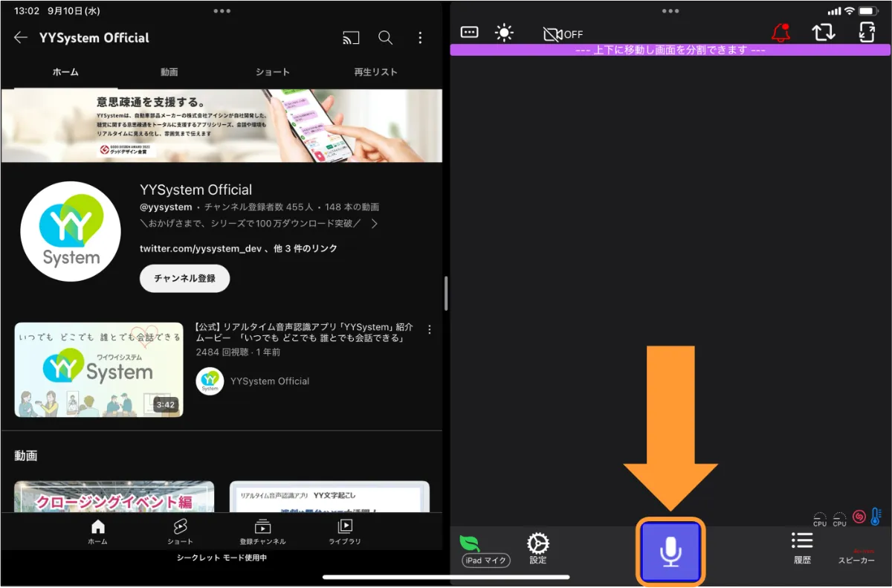Tap the 動画 section heading
The image size is (892, 588).
pos(26,455)
